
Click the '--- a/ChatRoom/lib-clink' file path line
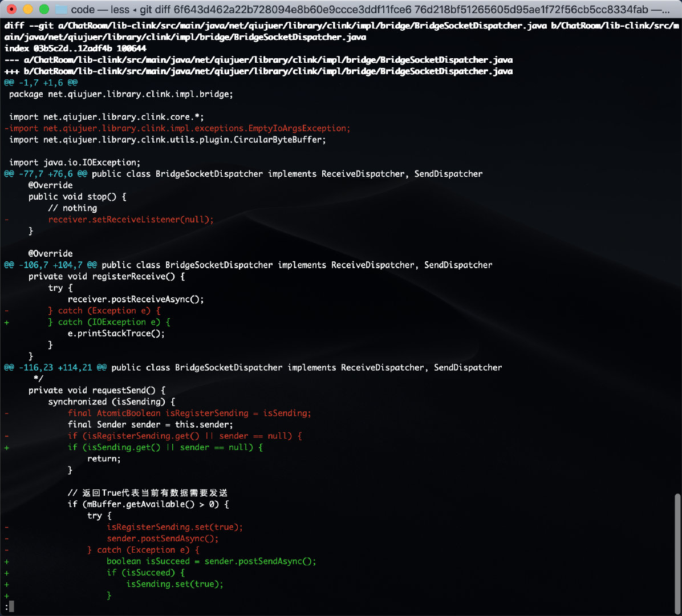[258, 59]
